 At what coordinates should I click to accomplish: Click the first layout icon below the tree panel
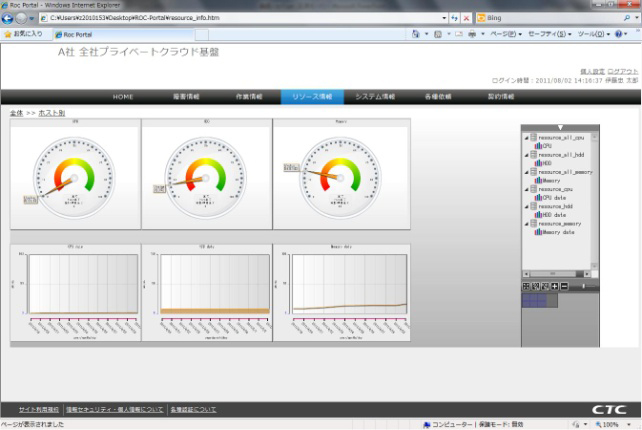click(527, 286)
